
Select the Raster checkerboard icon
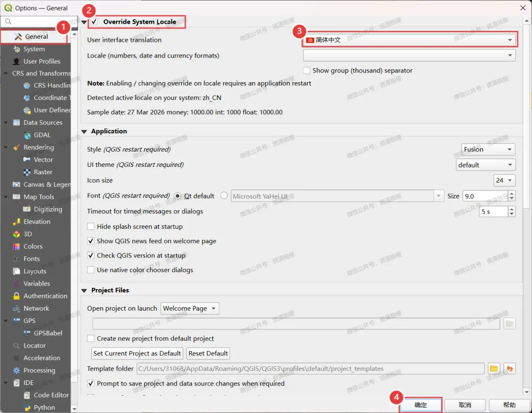coord(27,172)
